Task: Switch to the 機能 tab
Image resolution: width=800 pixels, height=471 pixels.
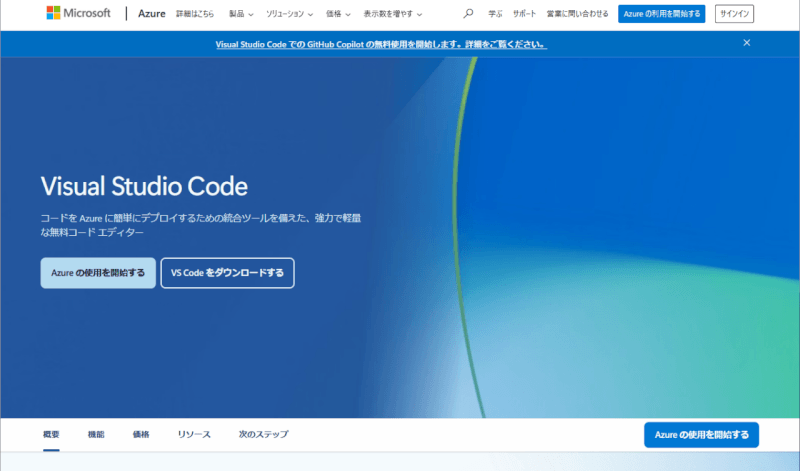Action: pyautogui.click(x=96, y=435)
